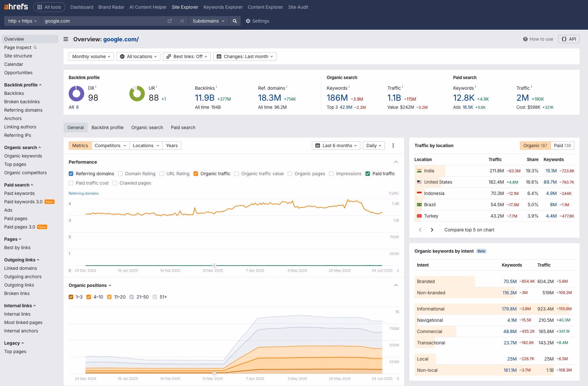Select the Years chart tab
The image size is (588, 386).
pyautogui.click(x=172, y=146)
